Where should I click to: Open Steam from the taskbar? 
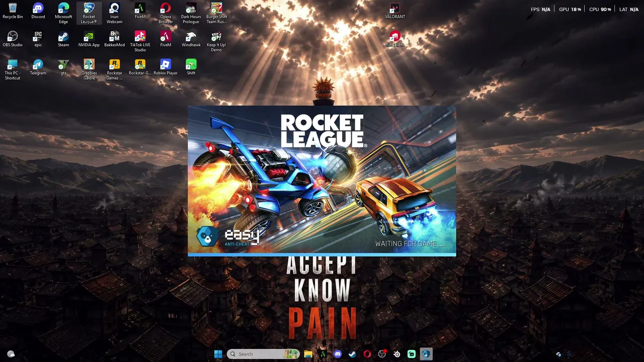pos(352,354)
